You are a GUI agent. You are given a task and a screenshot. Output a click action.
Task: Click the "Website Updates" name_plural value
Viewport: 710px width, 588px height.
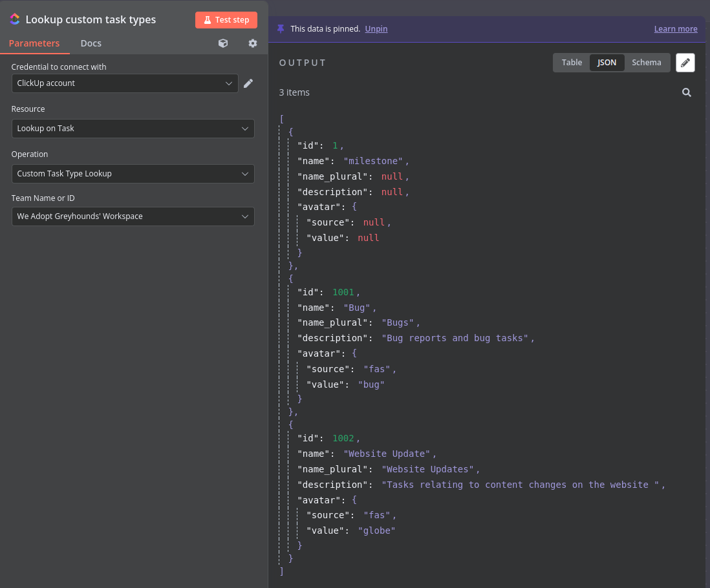tap(427, 469)
